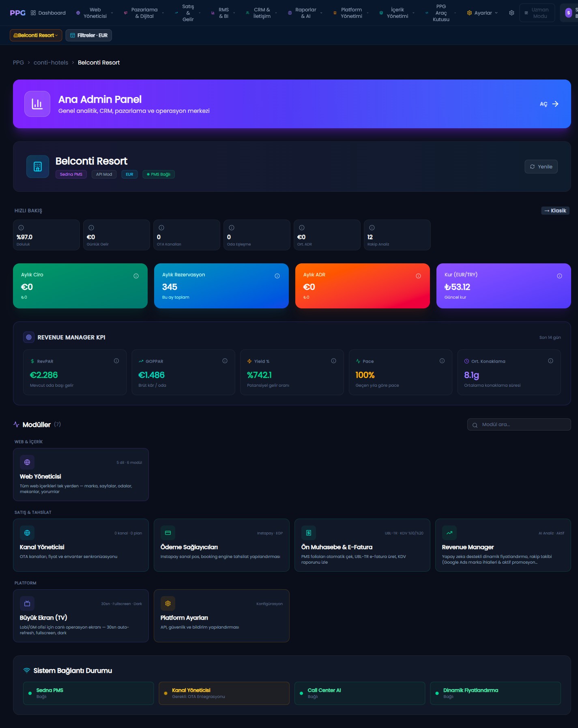578x728 pixels.
Task: Switch to the Klasik view
Action: tap(555, 211)
